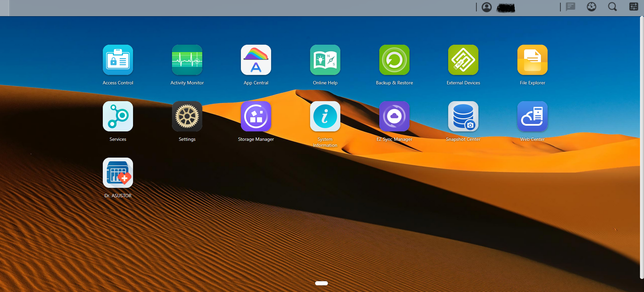Open the tools preferences icon in top bar

tap(634, 7)
